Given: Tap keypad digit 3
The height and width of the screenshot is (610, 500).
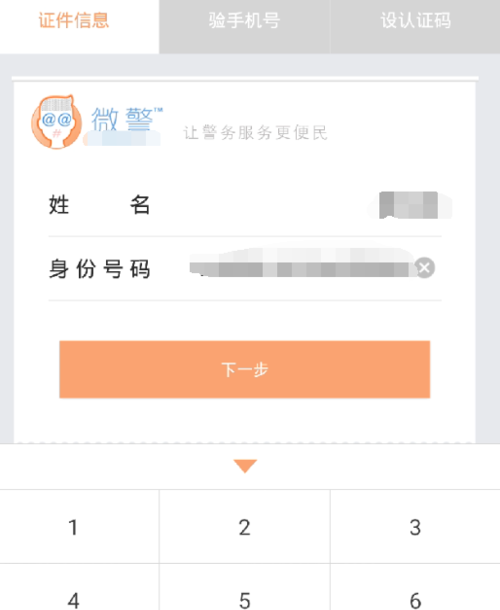Looking at the screenshot, I should coord(415,526).
